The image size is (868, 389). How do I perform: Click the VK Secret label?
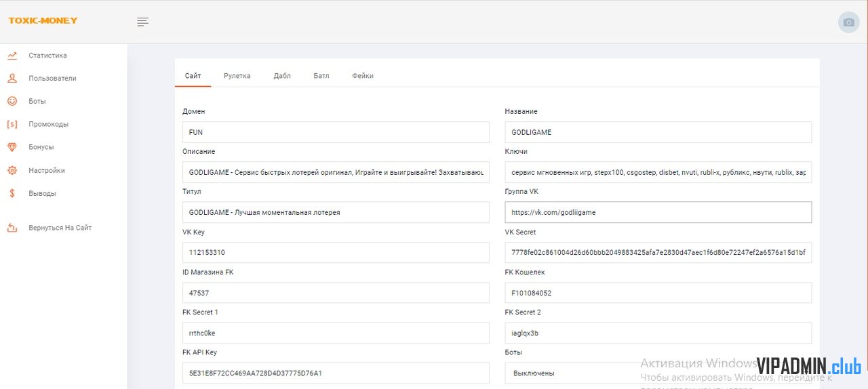click(520, 232)
